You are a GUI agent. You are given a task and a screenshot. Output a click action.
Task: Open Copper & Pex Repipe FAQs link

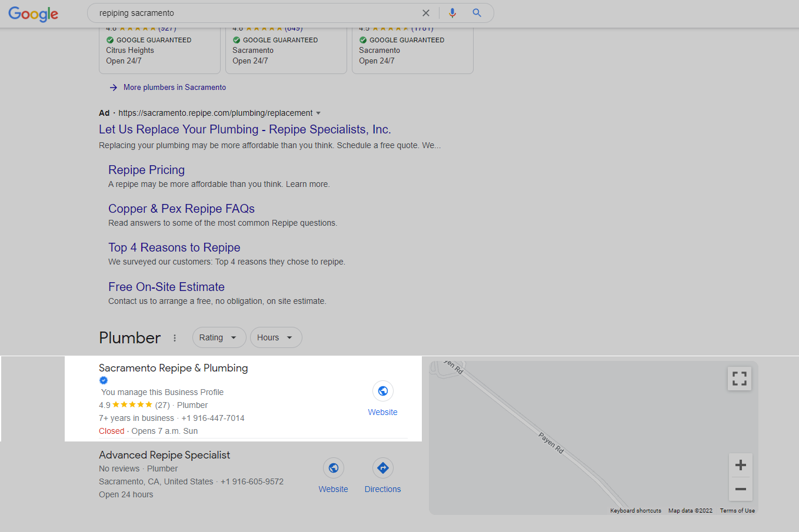[x=181, y=209]
